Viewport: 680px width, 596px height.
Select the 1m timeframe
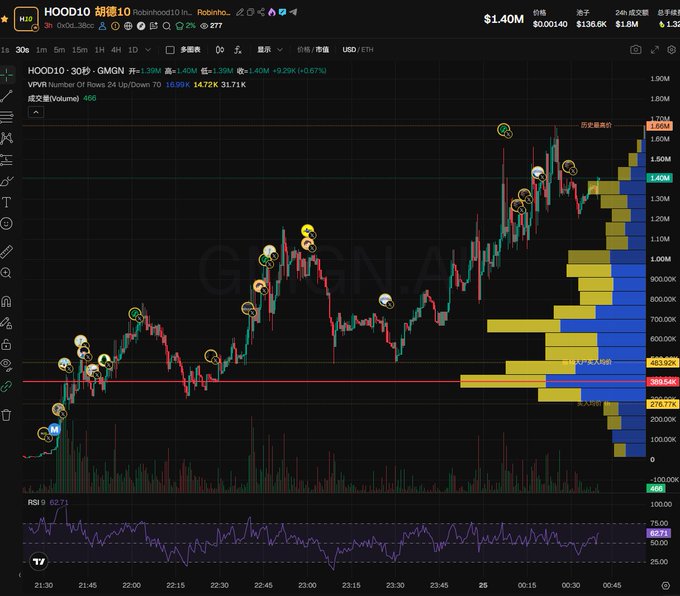click(x=41, y=50)
